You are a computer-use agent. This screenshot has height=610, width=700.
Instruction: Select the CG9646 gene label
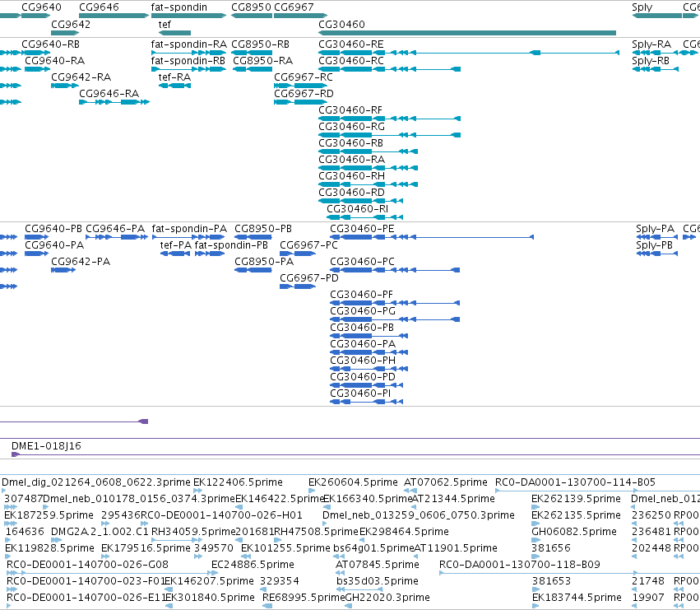pos(99,7)
